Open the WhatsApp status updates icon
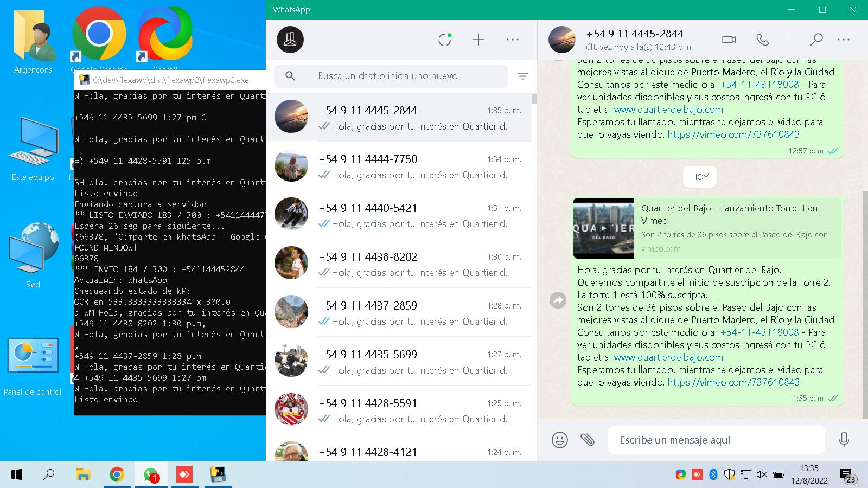The width and height of the screenshot is (868, 488). [445, 40]
